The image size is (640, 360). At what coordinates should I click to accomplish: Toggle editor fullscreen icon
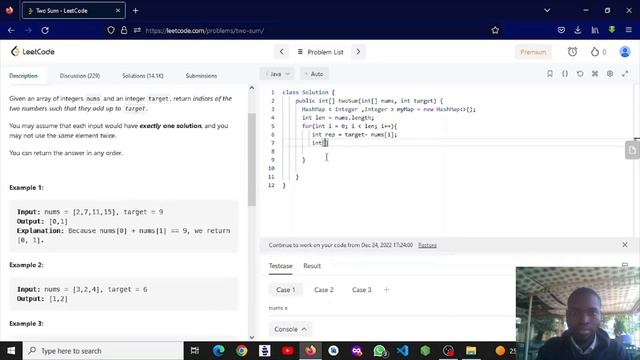[625, 73]
